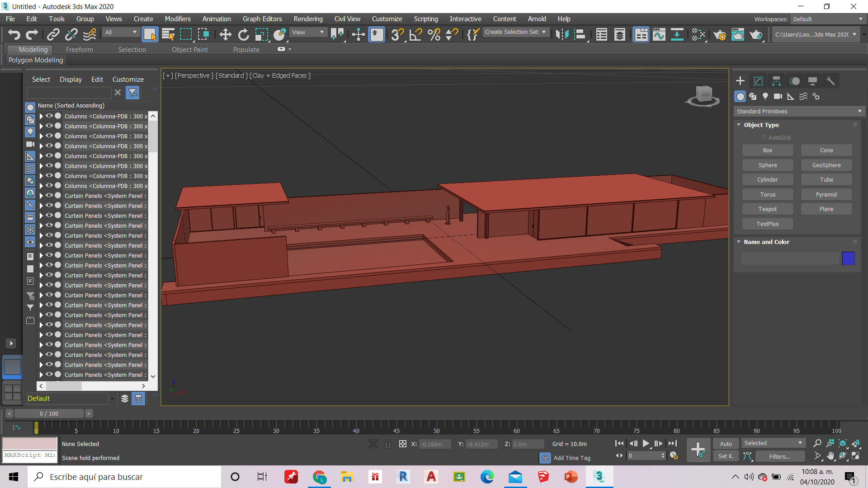868x488 pixels.
Task: Open the Hierarchy panel tab
Action: pyautogui.click(x=776, y=81)
